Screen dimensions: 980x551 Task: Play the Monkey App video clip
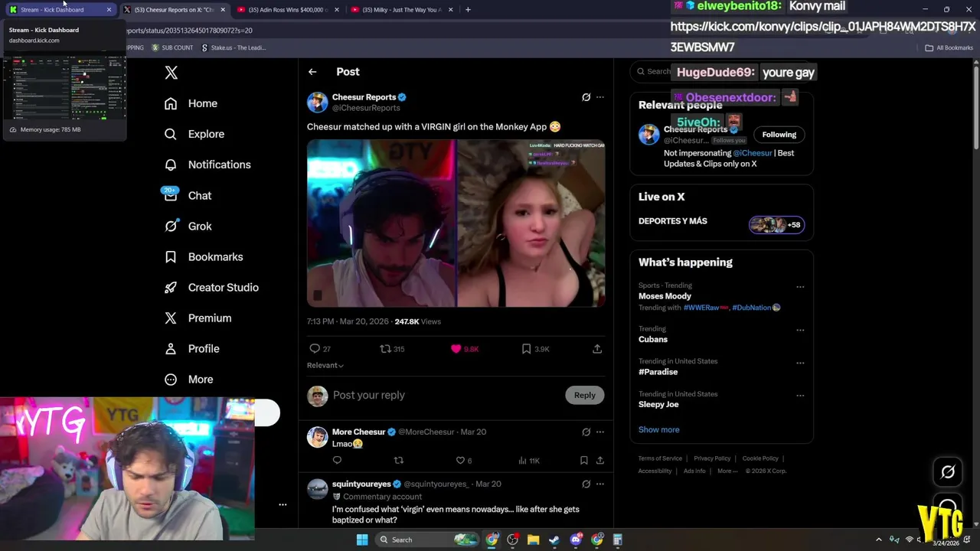point(456,223)
